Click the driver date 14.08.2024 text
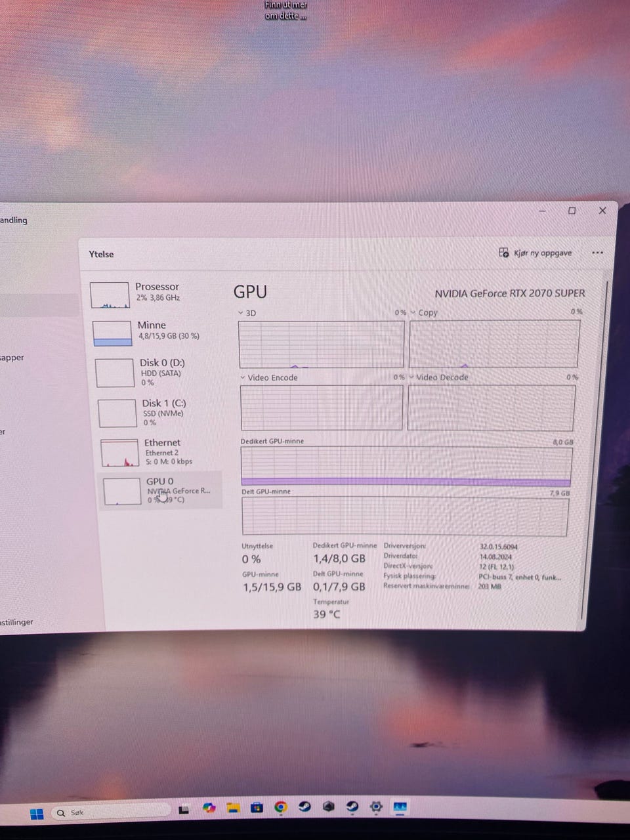630x840 pixels. (x=495, y=556)
